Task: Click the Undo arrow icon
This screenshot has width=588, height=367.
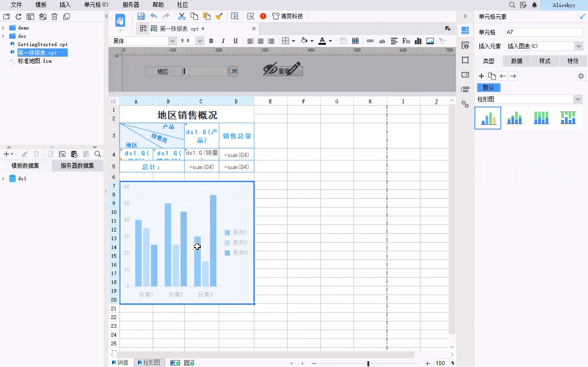Action: (154, 16)
